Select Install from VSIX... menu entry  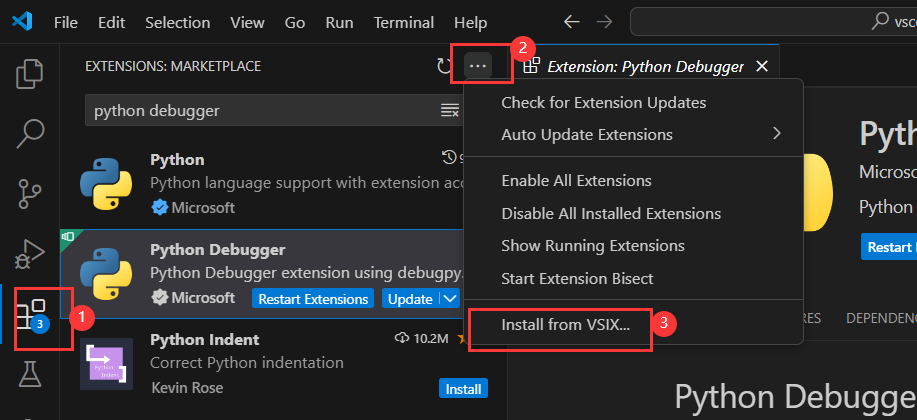[x=565, y=326]
